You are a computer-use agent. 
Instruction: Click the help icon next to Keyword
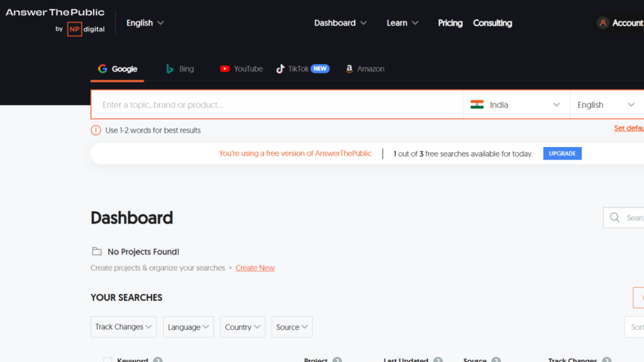pos(158,360)
